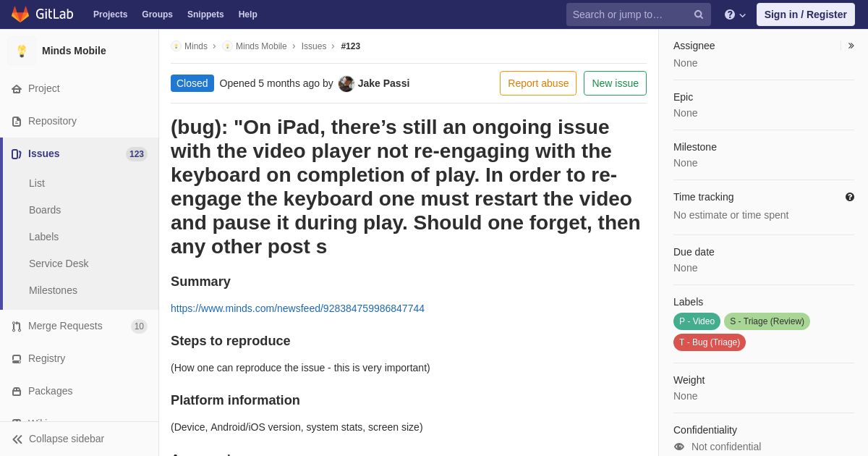Click the Not confidential eye icon
868x456 pixels.
(x=679, y=447)
